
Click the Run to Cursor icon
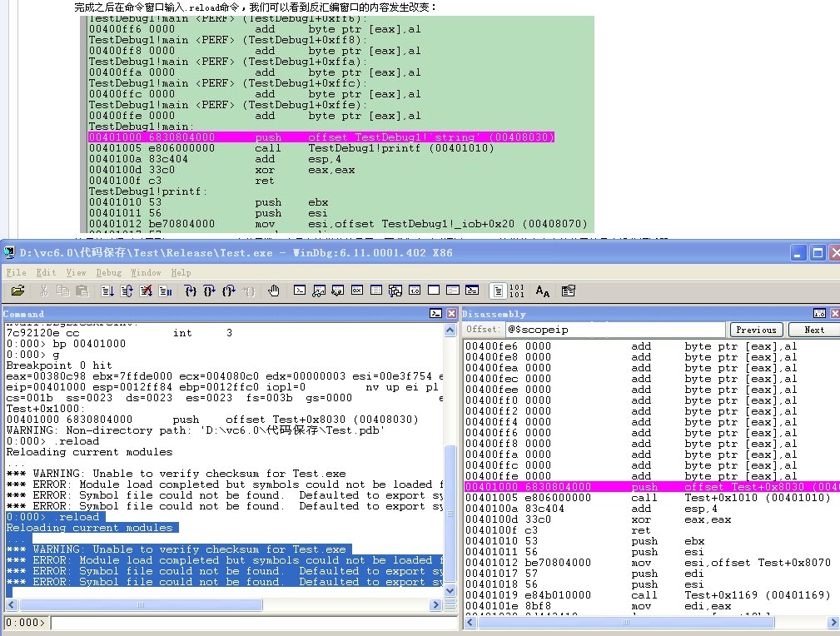248,291
